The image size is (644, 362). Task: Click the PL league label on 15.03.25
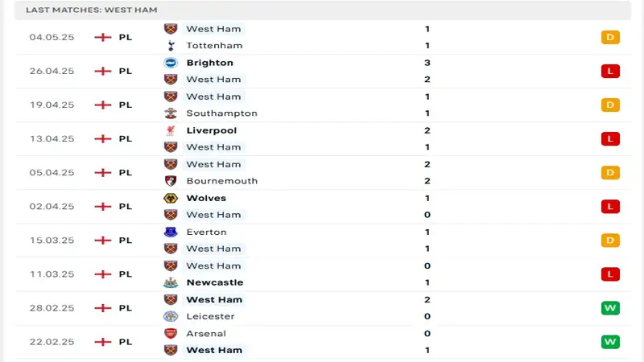click(x=125, y=240)
